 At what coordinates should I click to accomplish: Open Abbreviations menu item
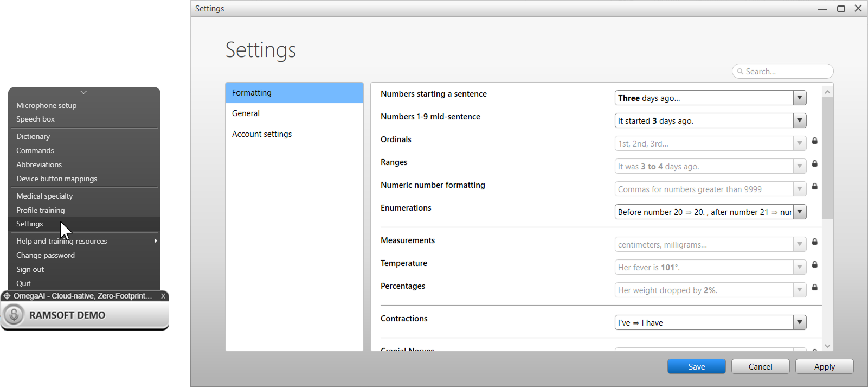[x=85, y=164]
